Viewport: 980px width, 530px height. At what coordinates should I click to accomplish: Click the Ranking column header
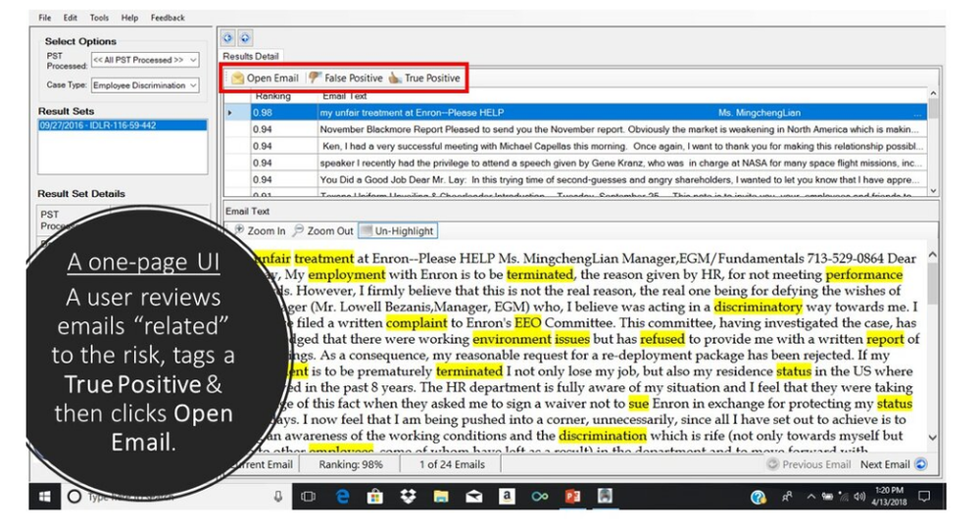click(273, 96)
